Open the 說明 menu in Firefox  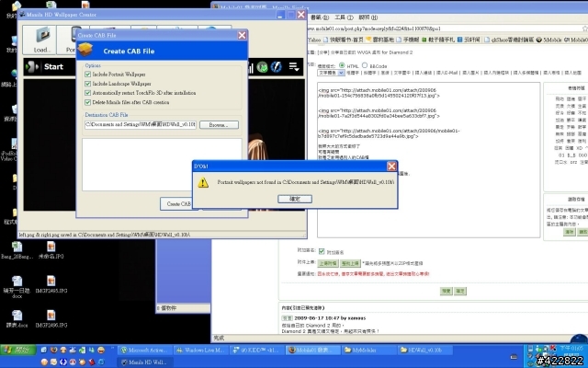pyautogui.click(x=367, y=17)
